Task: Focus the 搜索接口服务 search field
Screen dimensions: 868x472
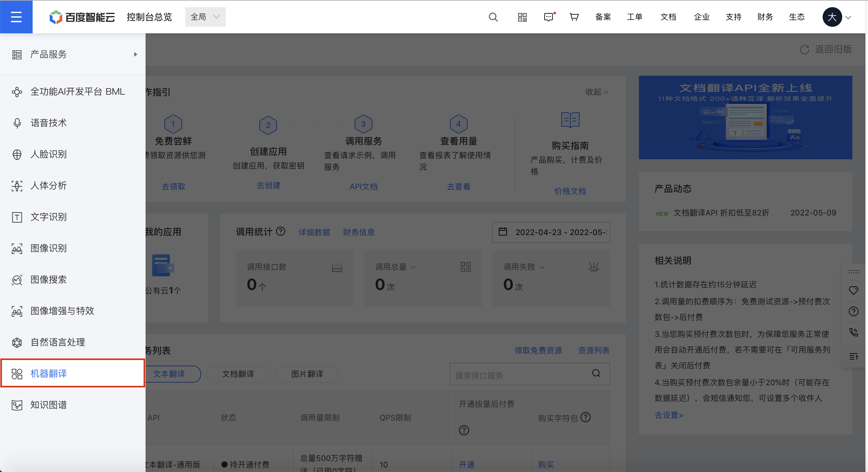Action: (530, 374)
